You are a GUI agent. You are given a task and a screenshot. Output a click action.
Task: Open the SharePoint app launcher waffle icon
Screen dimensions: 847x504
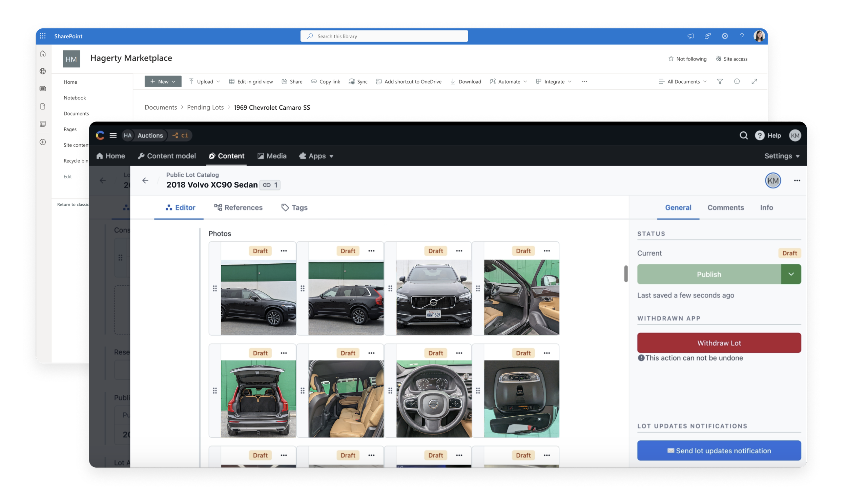[x=43, y=36]
